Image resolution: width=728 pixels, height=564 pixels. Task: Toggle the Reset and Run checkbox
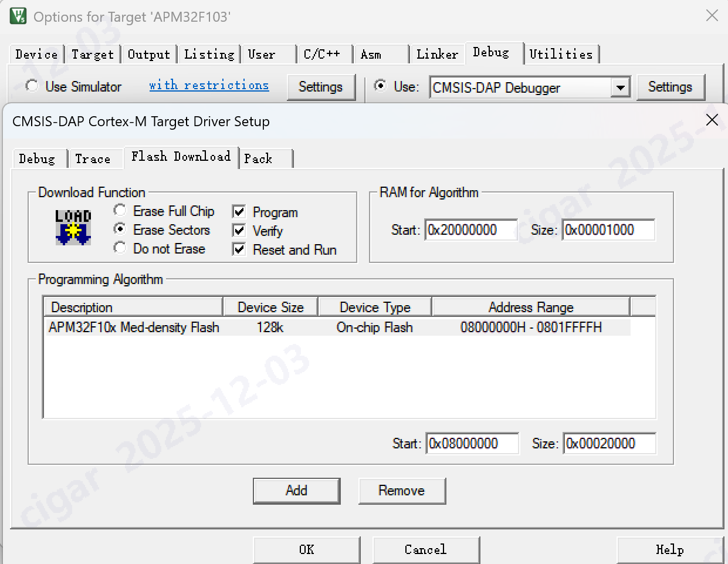pos(239,249)
